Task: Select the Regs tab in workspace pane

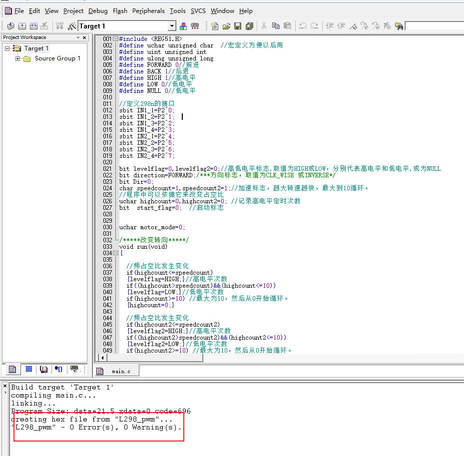Action: [x=29, y=369]
